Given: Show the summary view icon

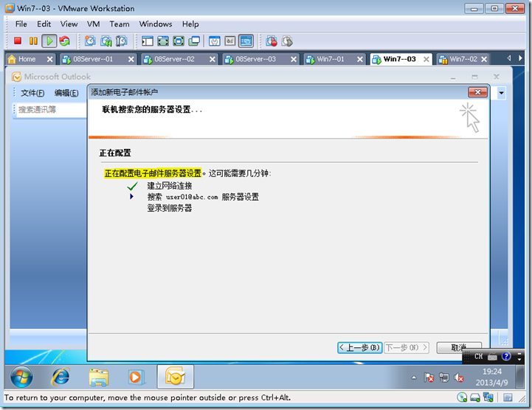Looking at the screenshot, I should point(215,41).
